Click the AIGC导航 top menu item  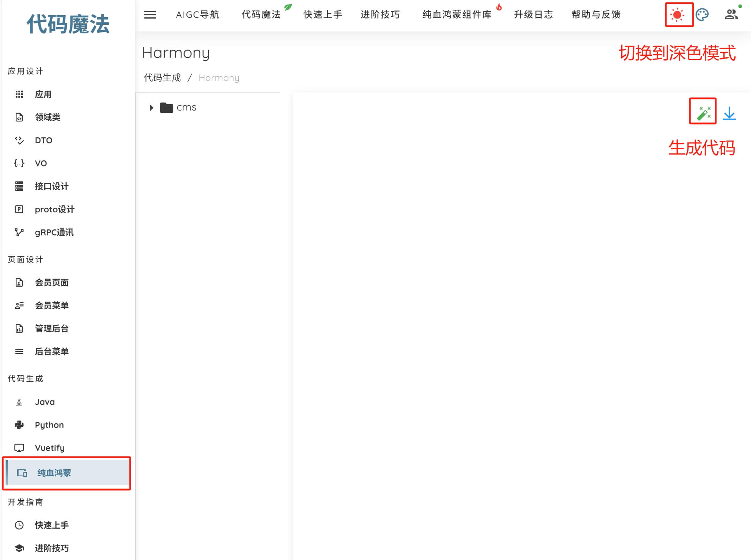point(198,15)
